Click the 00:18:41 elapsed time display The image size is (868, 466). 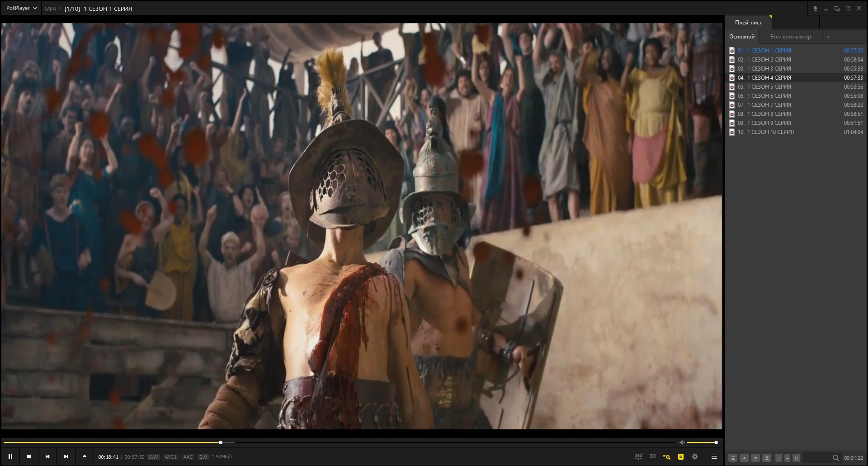click(108, 457)
